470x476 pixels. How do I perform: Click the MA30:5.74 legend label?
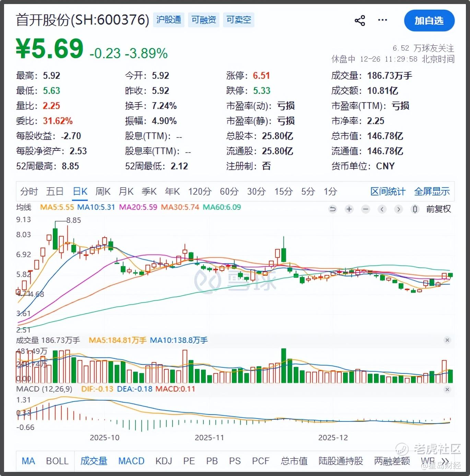[180, 207]
